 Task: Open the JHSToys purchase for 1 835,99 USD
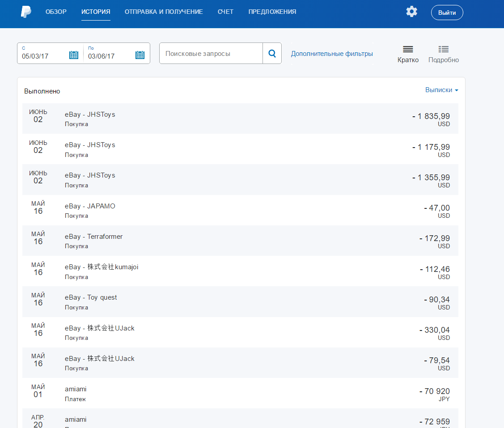90,114
